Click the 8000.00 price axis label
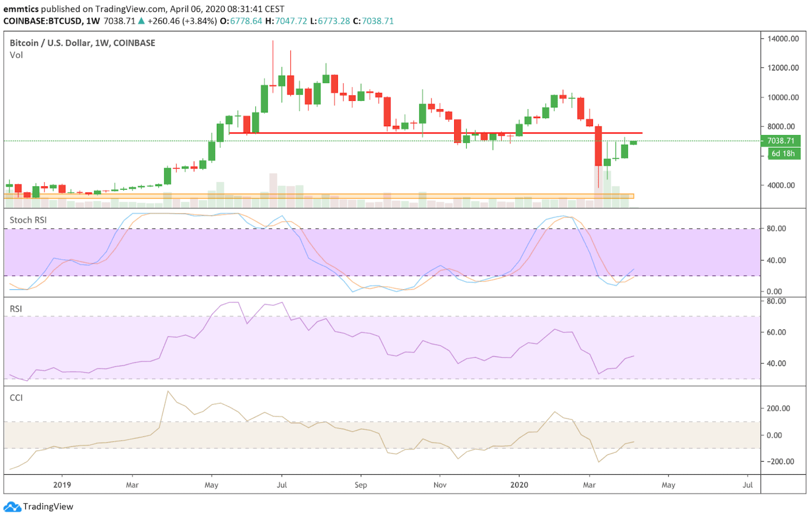The height and width of the screenshot is (517, 812). pos(781,126)
